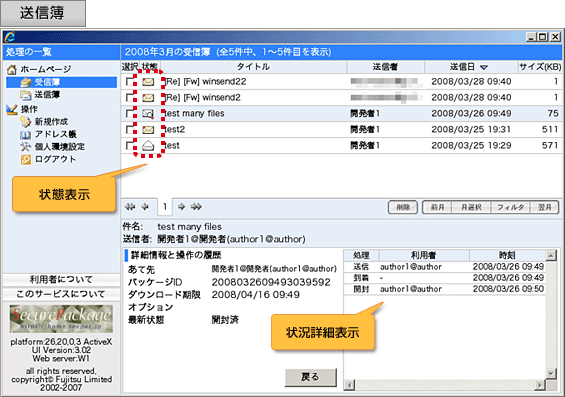Image resolution: width=565 pixels, height=397 pixels.
Task: Click envelope status icon for winsend2 row
Action: point(148,98)
